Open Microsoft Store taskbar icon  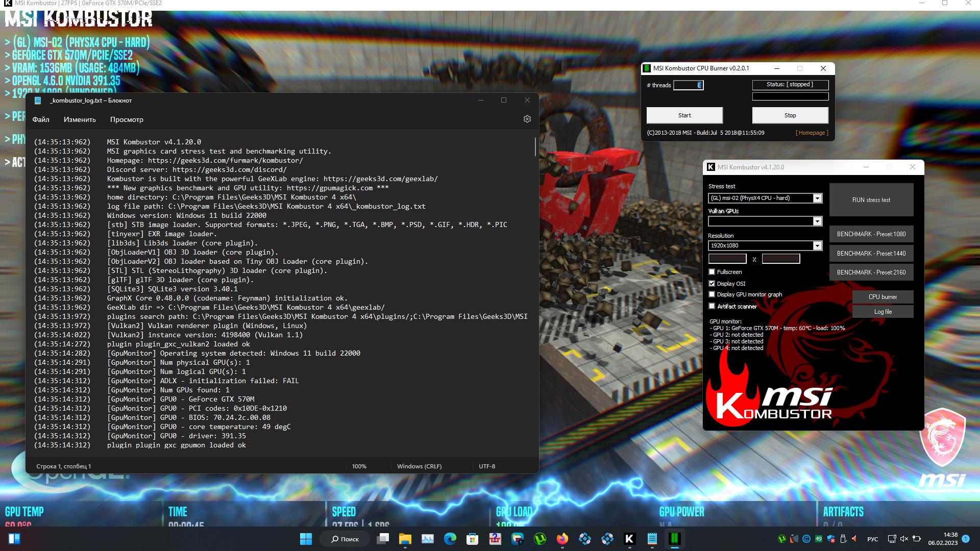[472, 539]
